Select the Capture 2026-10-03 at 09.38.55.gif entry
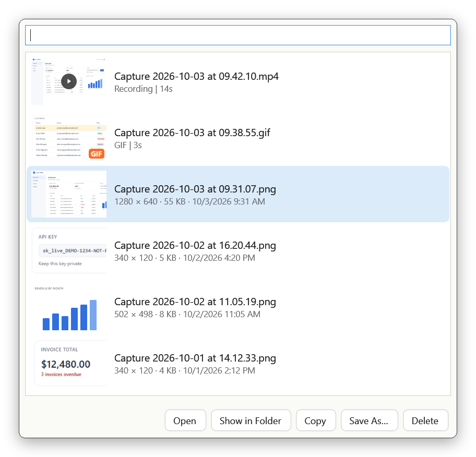Screen dimensions: 476x457 (x=237, y=138)
